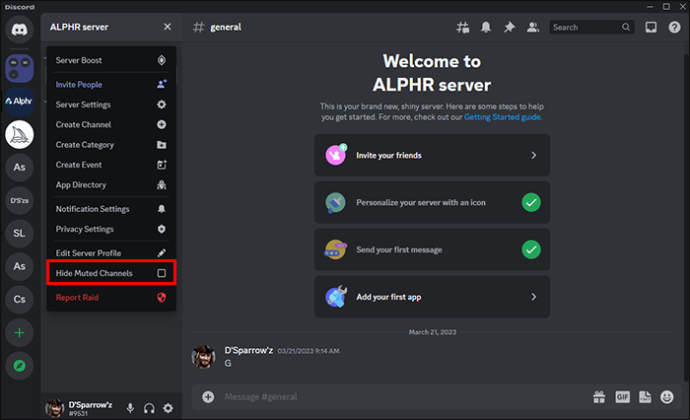Open Discord home direct messages icon
The image size is (690, 420).
pyautogui.click(x=19, y=29)
